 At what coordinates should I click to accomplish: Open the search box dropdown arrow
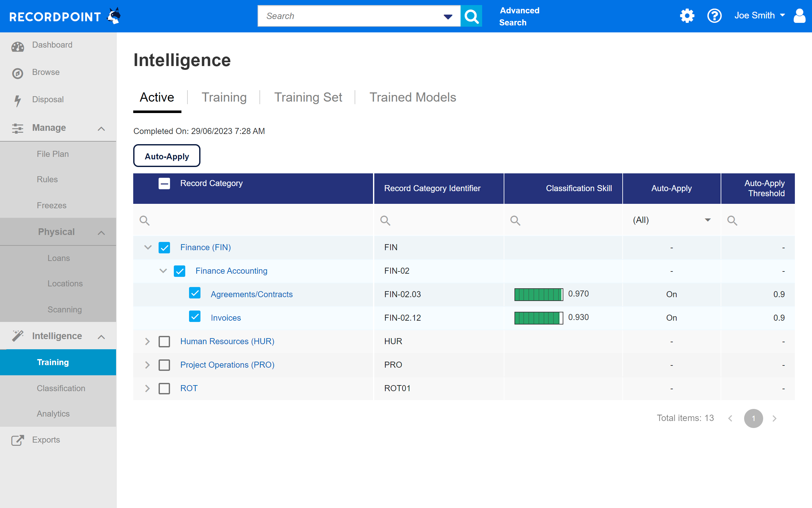tap(448, 16)
